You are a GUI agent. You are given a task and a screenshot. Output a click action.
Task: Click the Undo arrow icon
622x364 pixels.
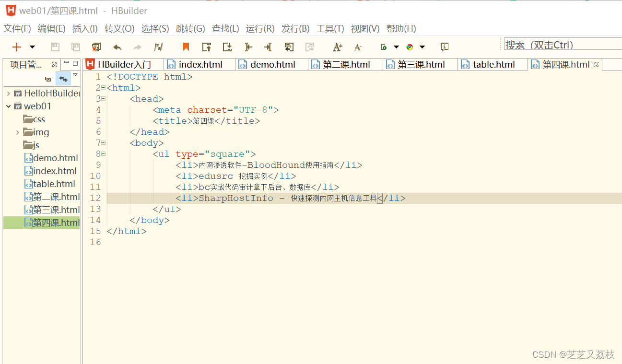coord(117,47)
